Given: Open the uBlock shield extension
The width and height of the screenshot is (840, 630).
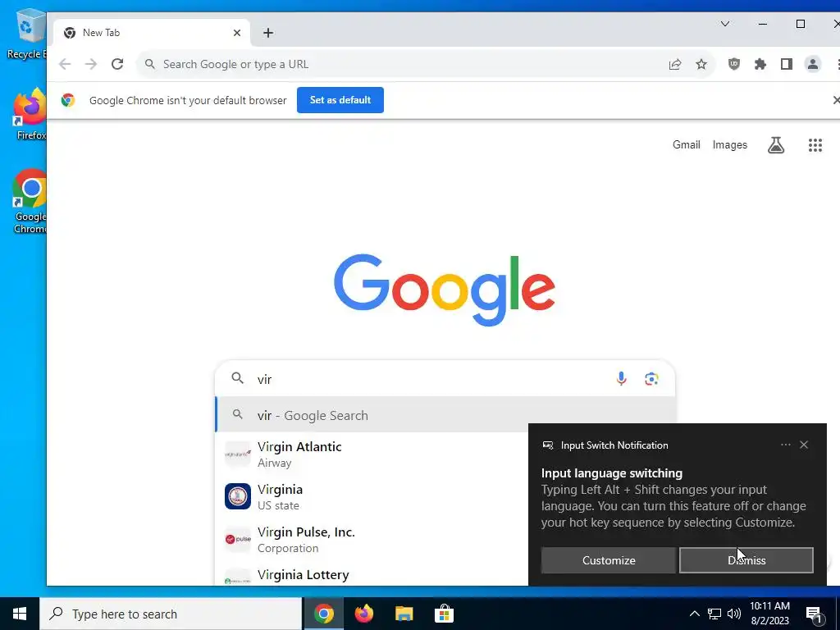Looking at the screenshot, I should point(734,64).
